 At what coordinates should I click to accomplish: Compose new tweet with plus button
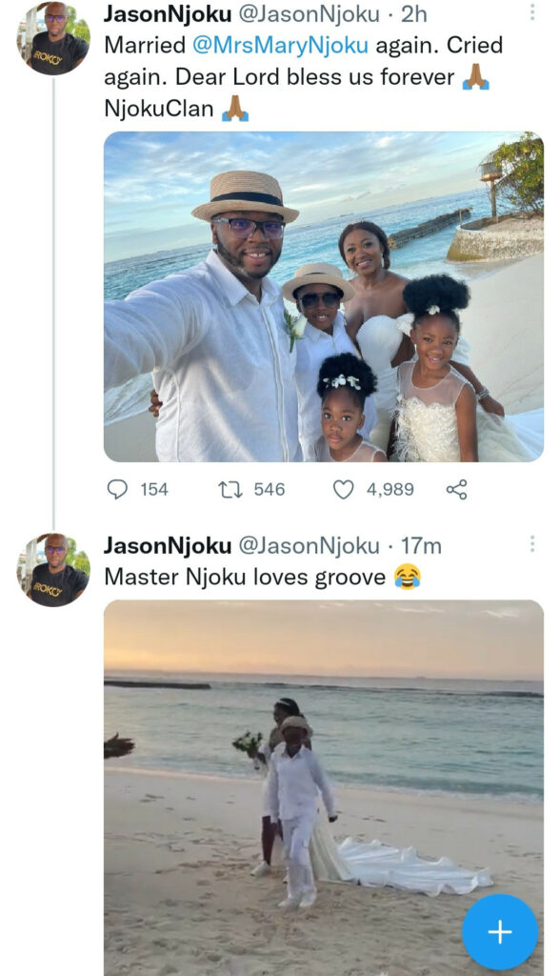pyautogui.click(x=500, y=932)
